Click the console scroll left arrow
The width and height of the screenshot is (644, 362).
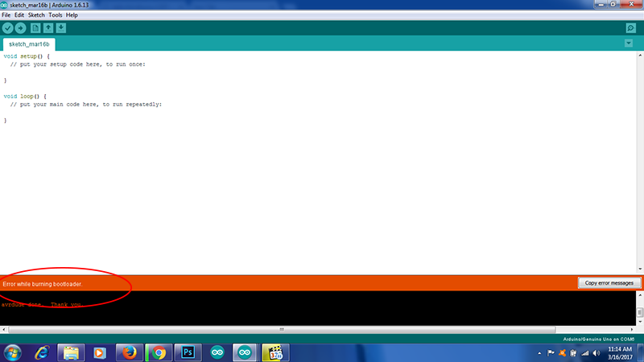click(x=4, y=329)
